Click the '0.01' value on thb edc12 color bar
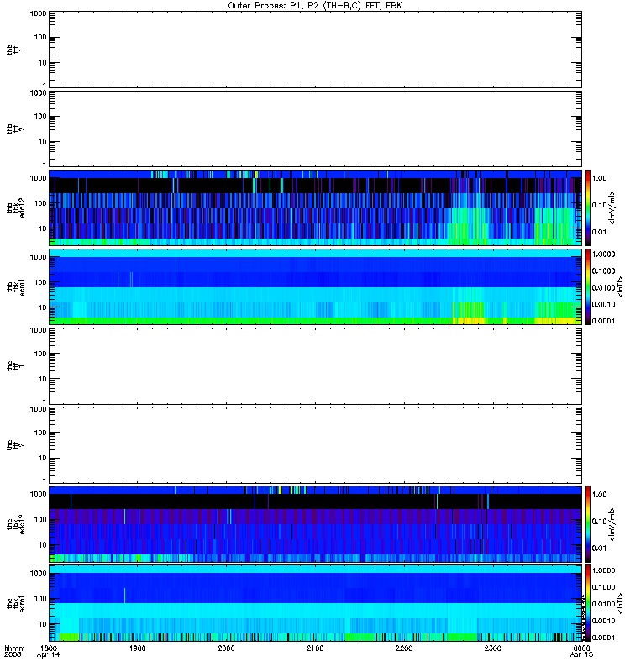This screenshot has width=630, height=672. 599,232
